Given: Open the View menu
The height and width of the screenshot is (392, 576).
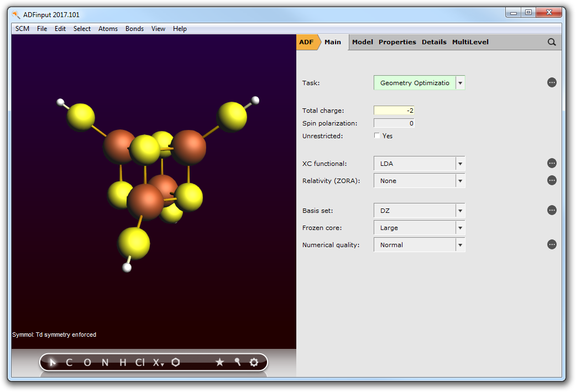Looking at the screenshot, I should (x=158, y=29).
